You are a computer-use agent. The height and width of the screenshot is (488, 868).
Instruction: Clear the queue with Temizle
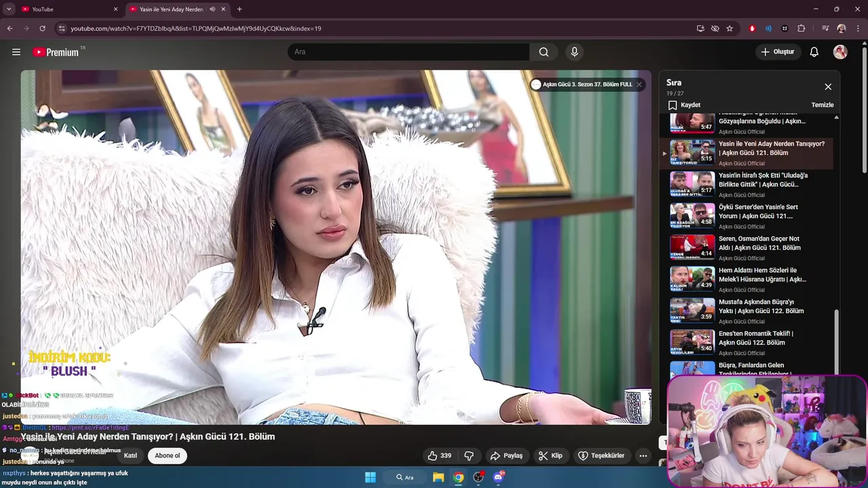pos(823,105)
